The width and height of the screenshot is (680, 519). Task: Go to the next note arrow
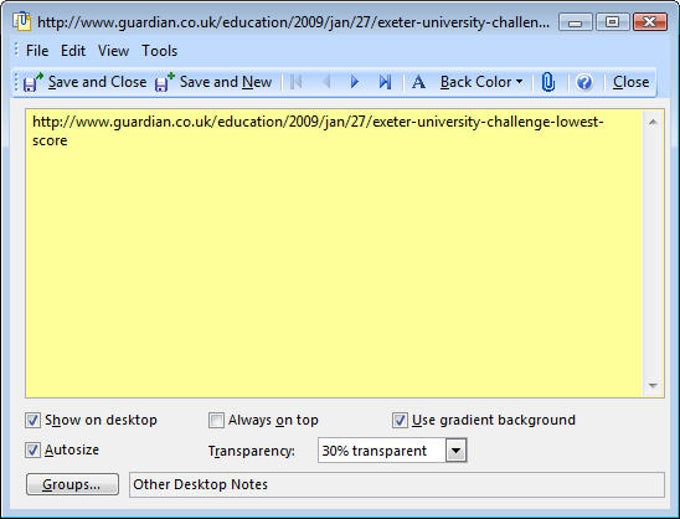354,82
